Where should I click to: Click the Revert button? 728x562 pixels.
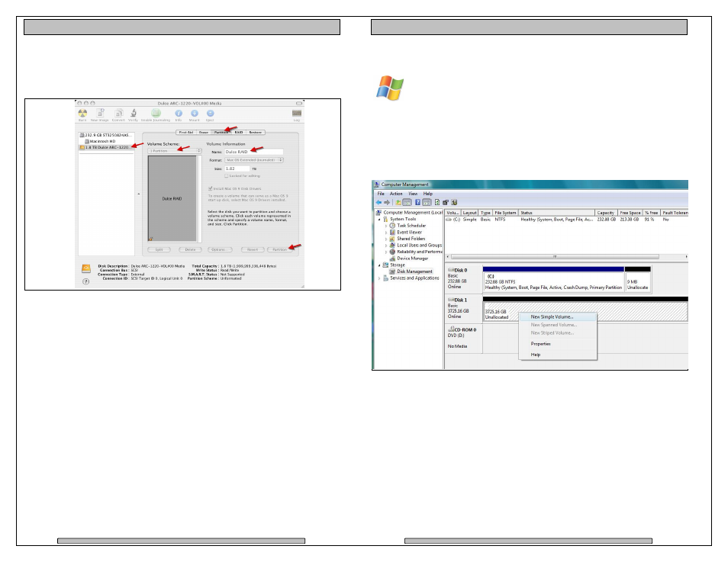(253, 249)
